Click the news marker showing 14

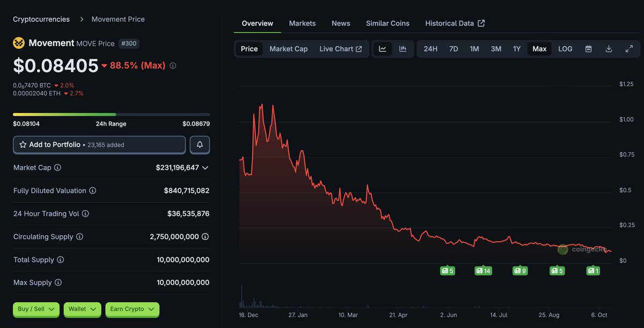(x=483, y=271)
